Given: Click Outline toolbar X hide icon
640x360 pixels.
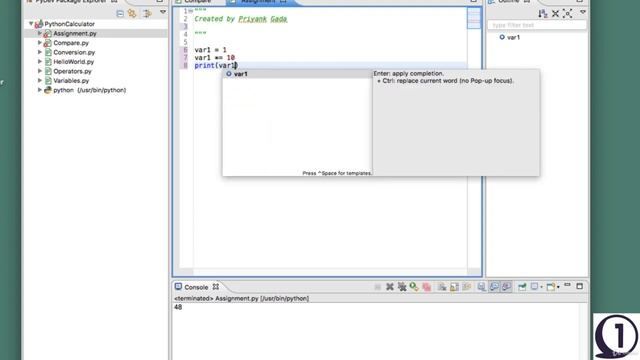Looking at the screenshot, I should (x=555, y=13).
